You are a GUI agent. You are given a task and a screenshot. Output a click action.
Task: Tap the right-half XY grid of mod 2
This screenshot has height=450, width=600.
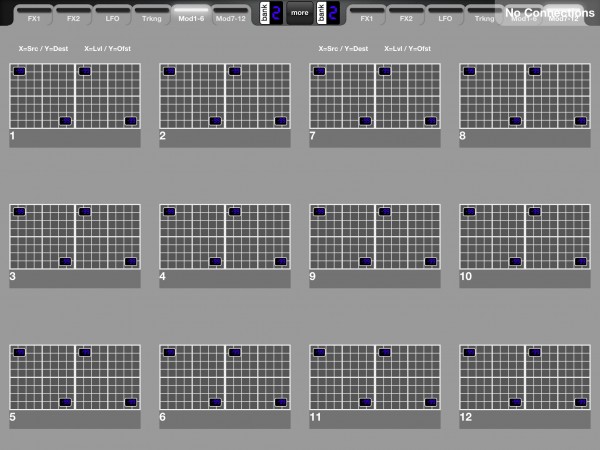point(258,96)
